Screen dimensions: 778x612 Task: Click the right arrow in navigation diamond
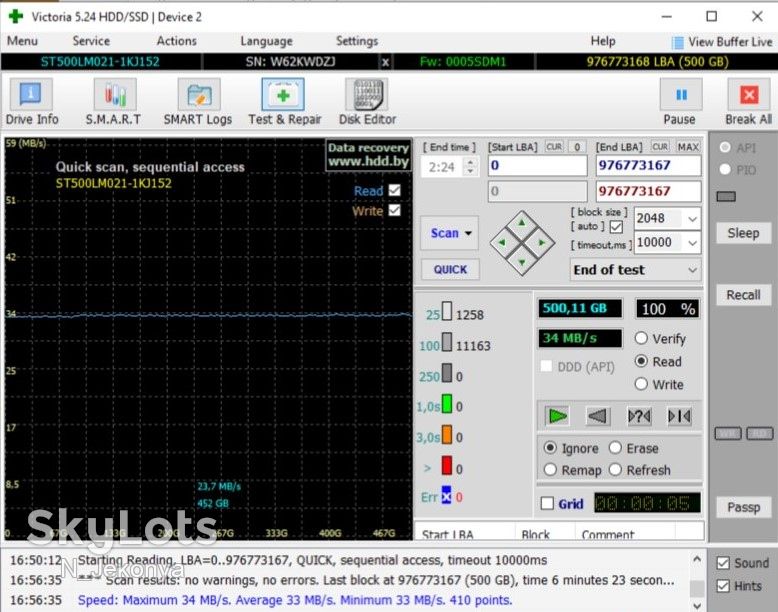coord(542,243)
